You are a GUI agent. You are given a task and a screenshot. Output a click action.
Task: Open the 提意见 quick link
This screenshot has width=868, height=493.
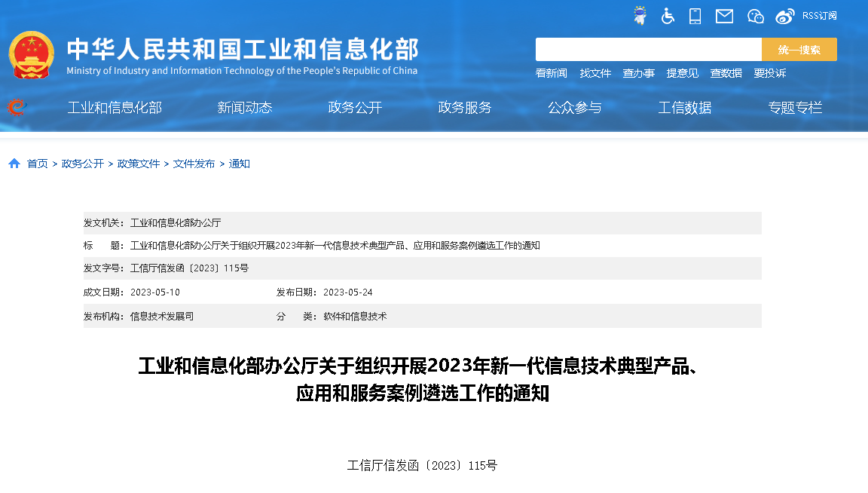[682, 73]
